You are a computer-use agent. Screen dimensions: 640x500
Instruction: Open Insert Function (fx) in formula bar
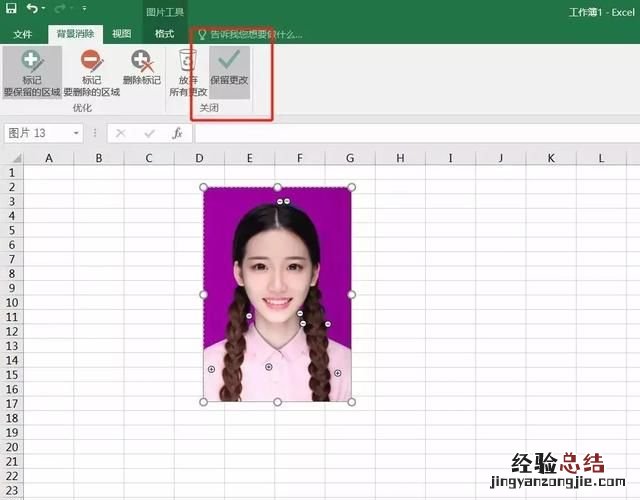[177, 133]
